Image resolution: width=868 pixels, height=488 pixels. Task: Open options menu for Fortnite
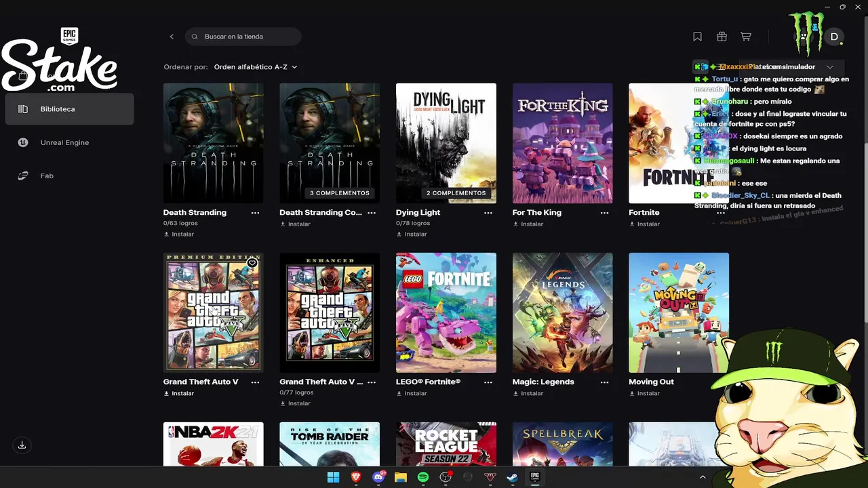[721, 213]
